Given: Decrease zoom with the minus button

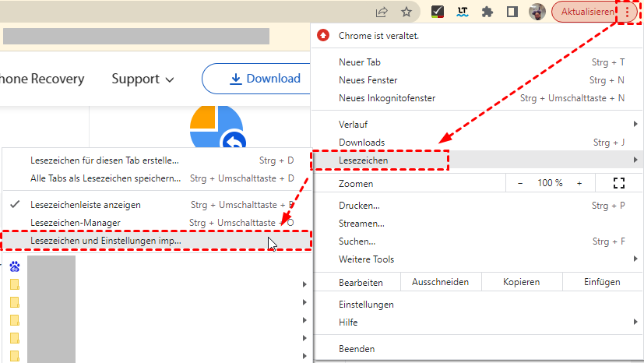Looking at the screenshot, I should point(520,183).
